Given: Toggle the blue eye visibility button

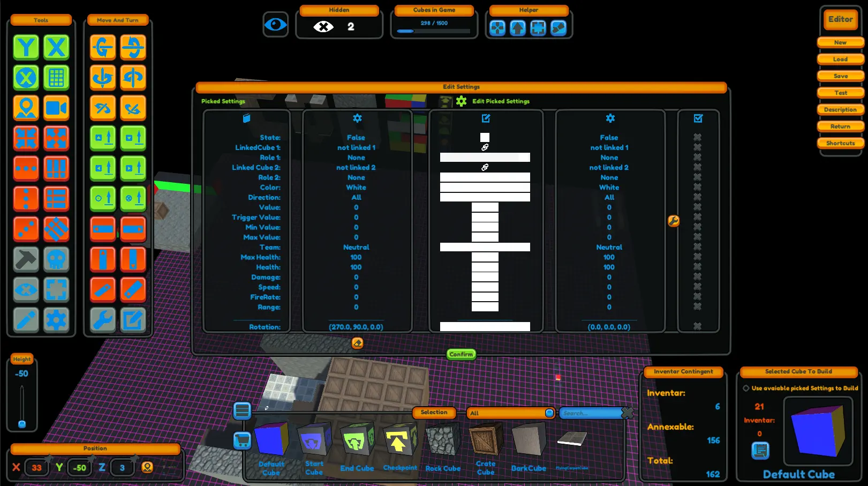Looking at the screenshot, I should 276,25.
